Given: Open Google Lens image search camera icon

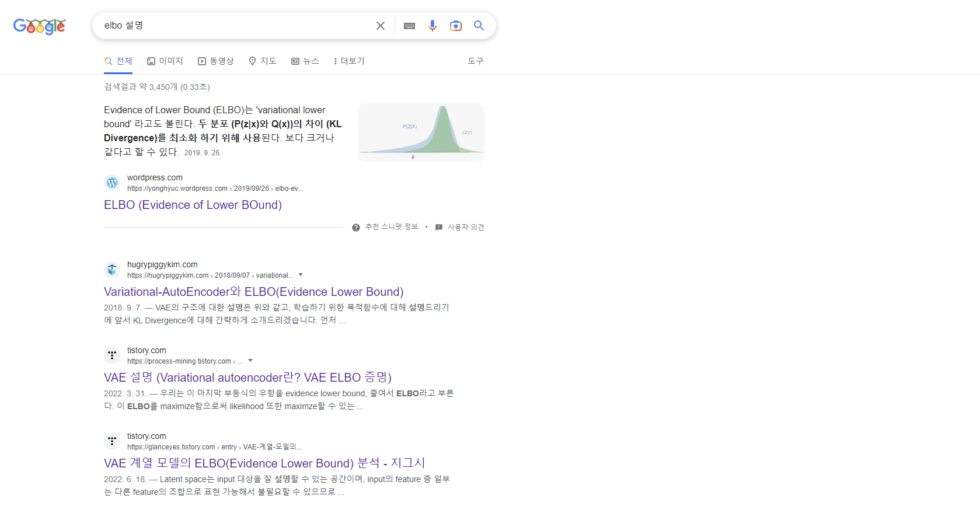Looking at the screenshot, I should (456, 26).
